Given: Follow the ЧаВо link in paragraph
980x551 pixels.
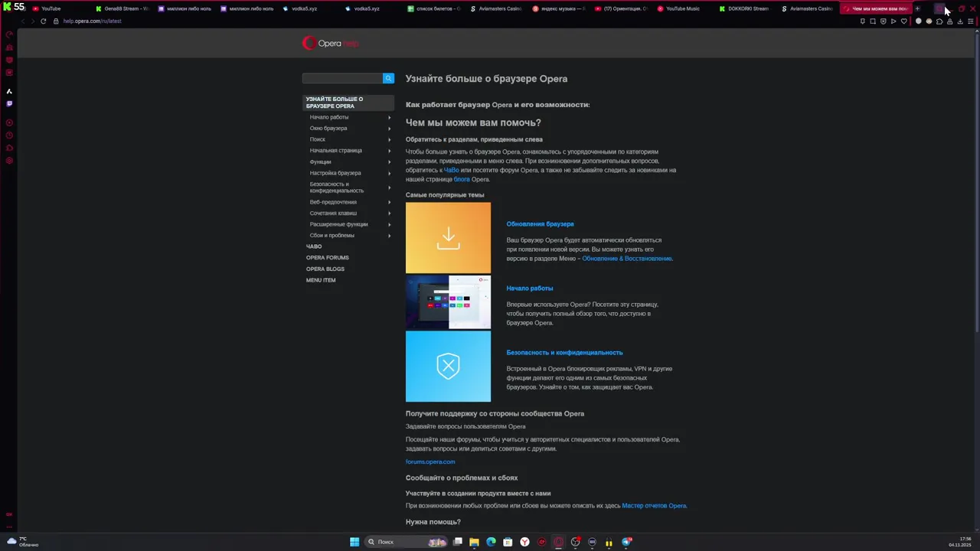Looking at the screenshot, I should [x=452, y=170].
